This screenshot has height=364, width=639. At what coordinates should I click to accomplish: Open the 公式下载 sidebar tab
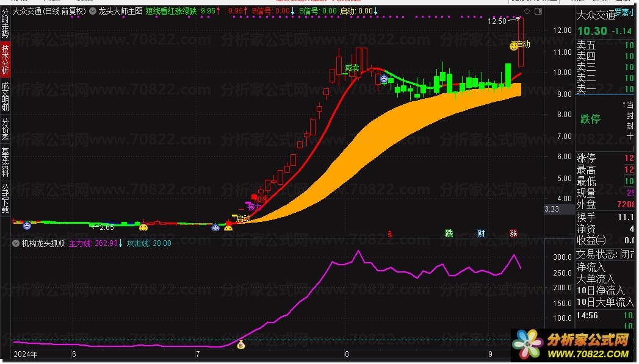point(5,199)
